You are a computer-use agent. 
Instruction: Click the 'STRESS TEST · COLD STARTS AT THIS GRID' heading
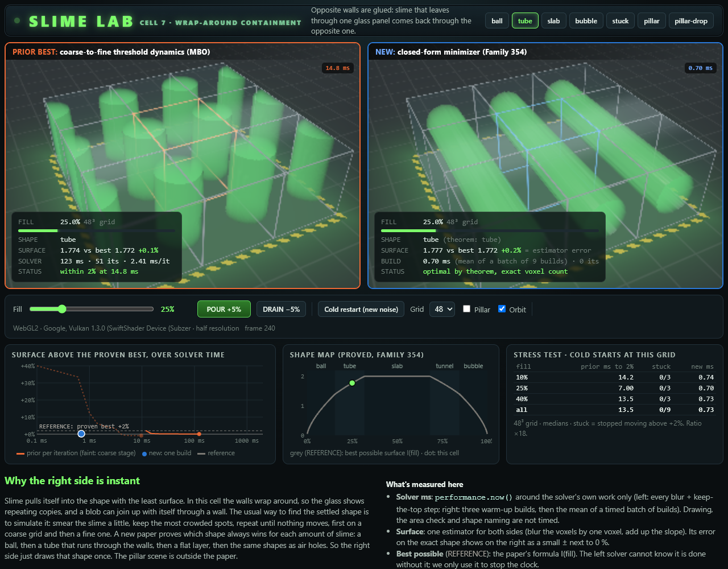click(x=594, y=354)
